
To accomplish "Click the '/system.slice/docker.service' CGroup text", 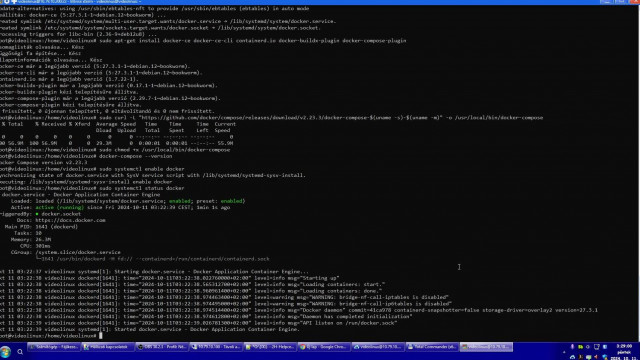I will (78, 252).
